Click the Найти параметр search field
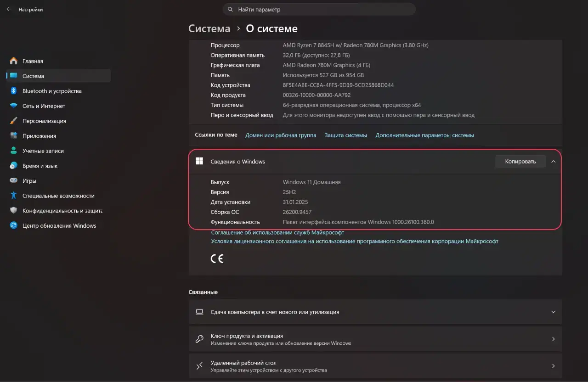Image resolution: width=588 pixels, height=382 pixels. point(319,9)
